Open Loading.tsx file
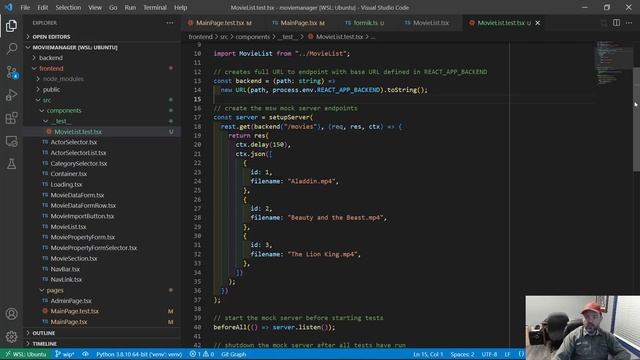Screen dimensions: 640x360 [x=102, y=184]
